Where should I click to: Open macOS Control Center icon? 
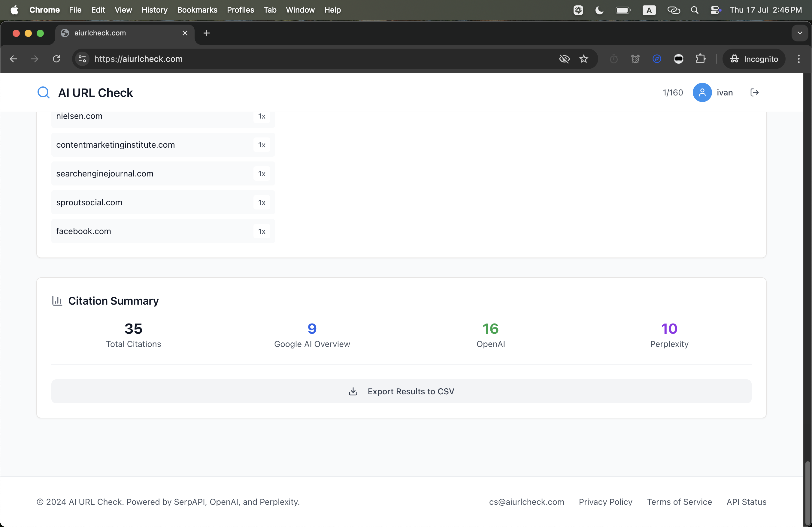pyautogui.click(x=715, y=10)
